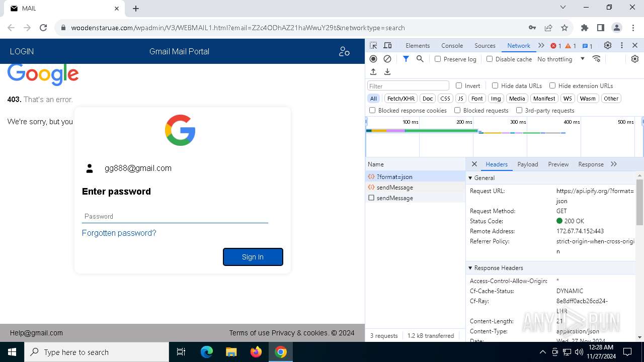The image size is (644, 362).
Task: Open network search magnifier
Action: click(420, 59)
